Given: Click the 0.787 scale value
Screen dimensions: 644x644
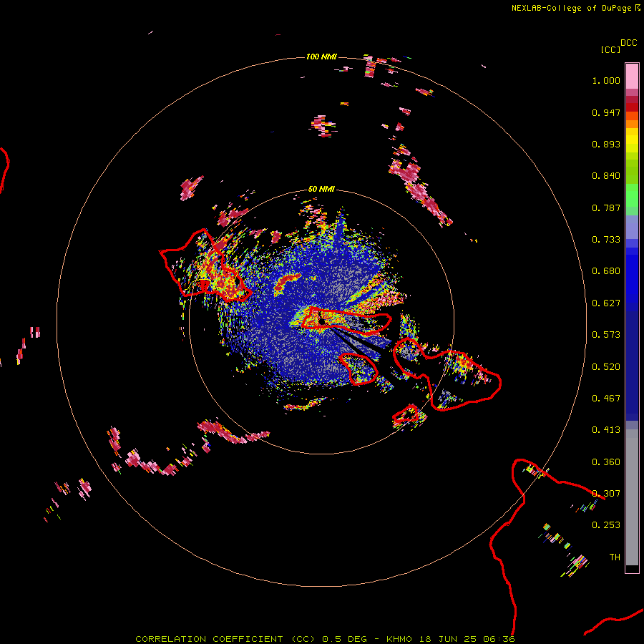Looking at the screenshot, I should (606, 208).
